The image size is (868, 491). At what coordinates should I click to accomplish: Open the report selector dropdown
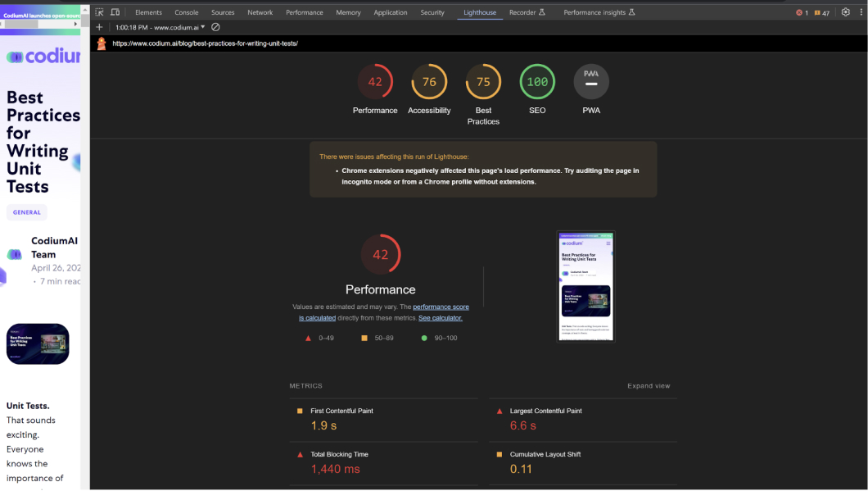click(160, 27)
